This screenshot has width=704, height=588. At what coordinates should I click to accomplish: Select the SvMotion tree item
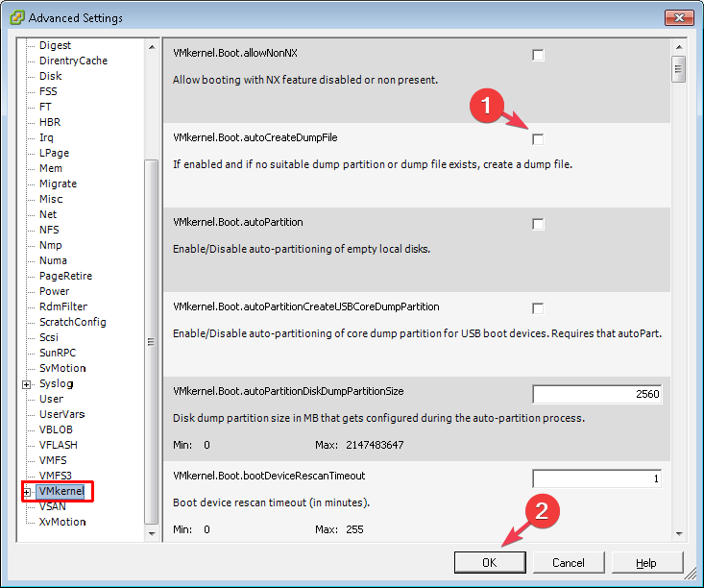pos(62,368)
